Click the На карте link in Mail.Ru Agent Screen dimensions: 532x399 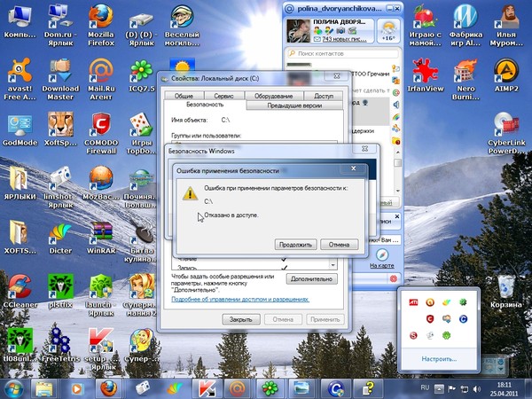click(381, 266)
